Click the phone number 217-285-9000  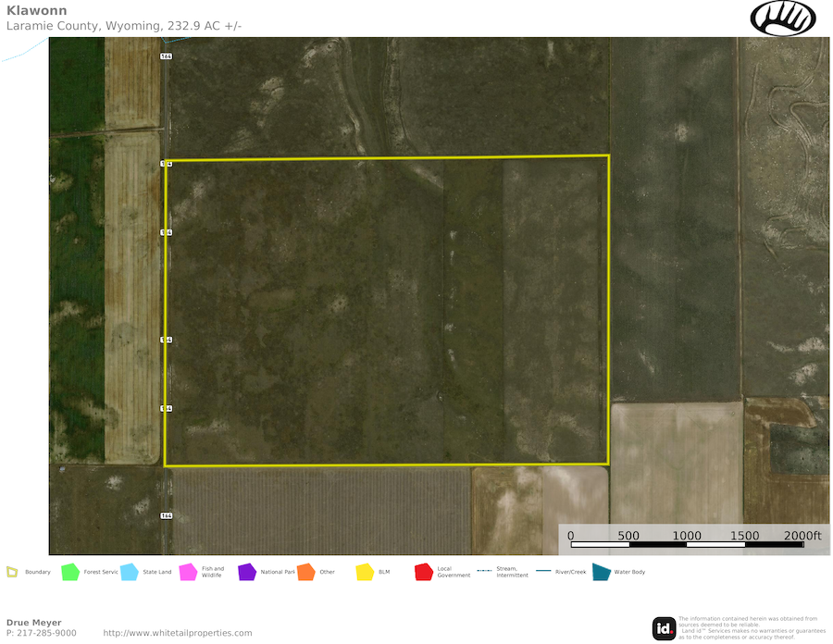tap(42, 633)
